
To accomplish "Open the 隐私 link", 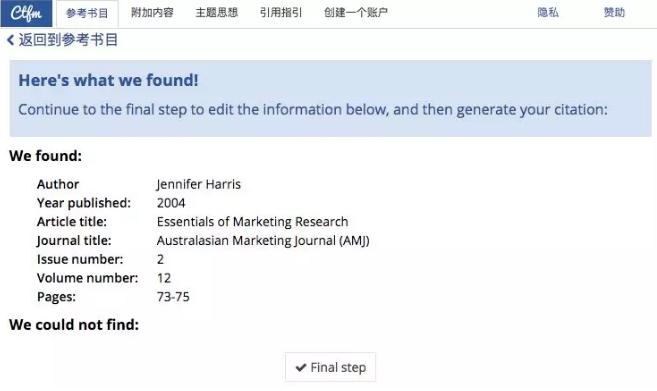I will coord(548,13).
